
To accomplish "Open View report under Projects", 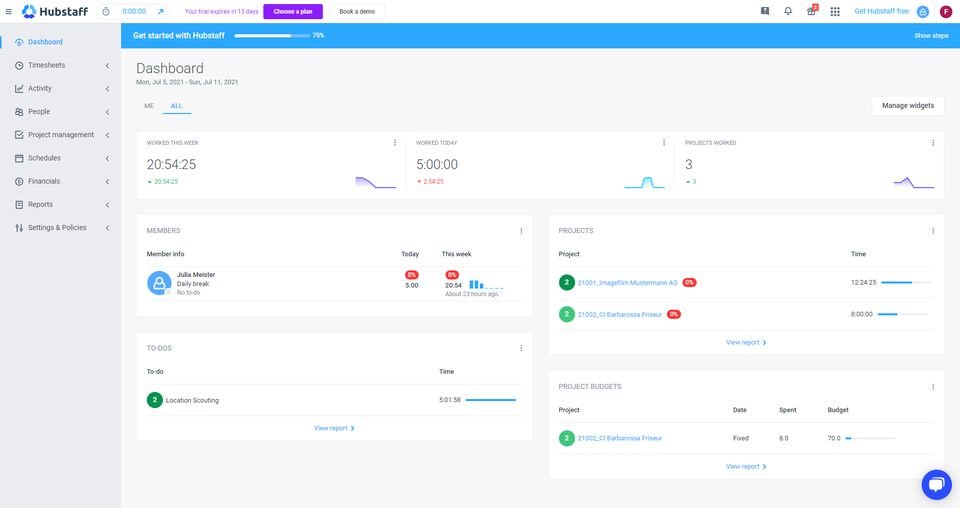I will [x=746, y=343].
